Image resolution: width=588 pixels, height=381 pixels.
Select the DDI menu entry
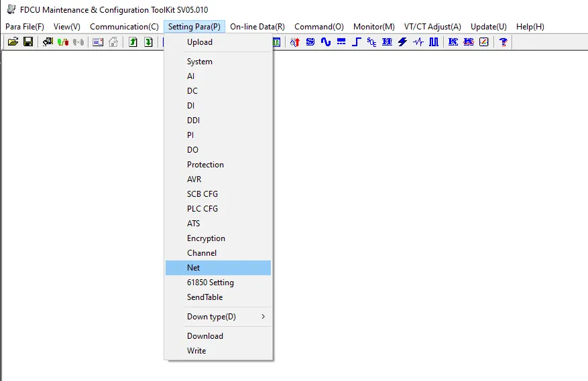[x=219, y=121]
